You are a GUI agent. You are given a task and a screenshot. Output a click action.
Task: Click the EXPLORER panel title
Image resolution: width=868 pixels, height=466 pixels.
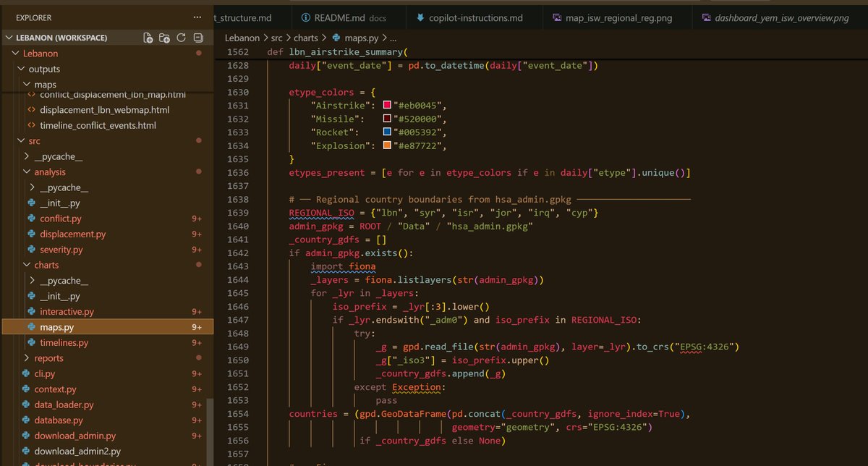click(33, 17)
